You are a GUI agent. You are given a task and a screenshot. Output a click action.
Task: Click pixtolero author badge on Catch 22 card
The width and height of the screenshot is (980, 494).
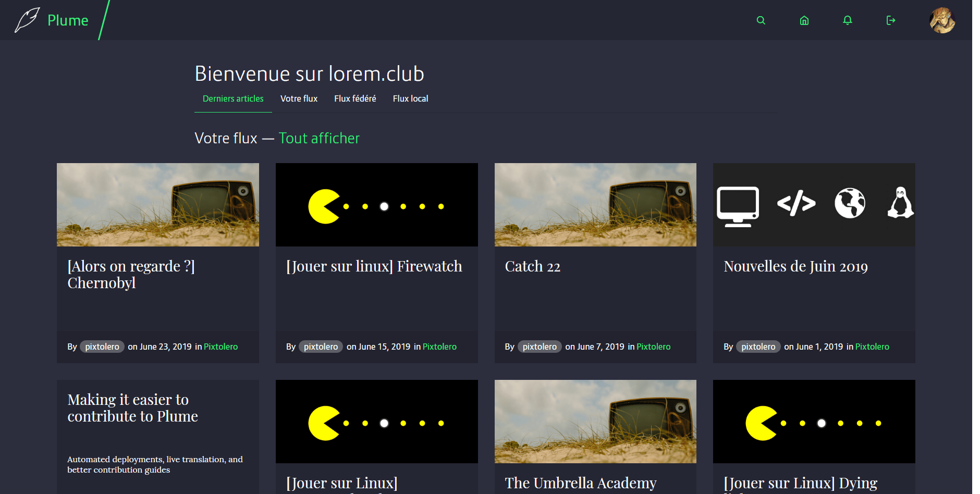coord(540,347)
